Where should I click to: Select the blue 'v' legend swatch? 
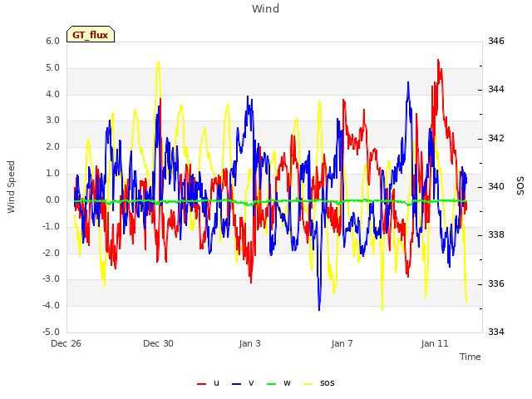236,384
